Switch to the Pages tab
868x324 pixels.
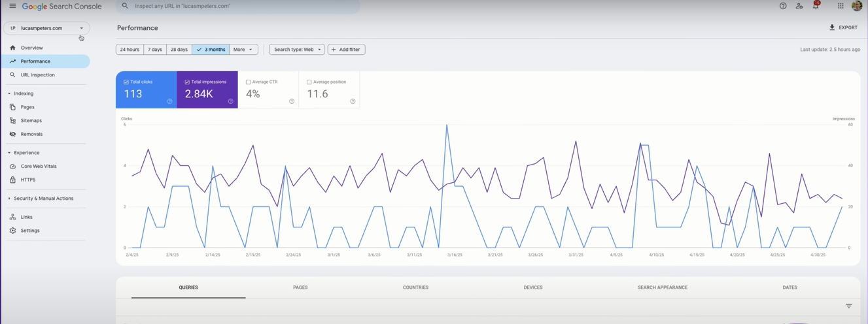(300, 287)
